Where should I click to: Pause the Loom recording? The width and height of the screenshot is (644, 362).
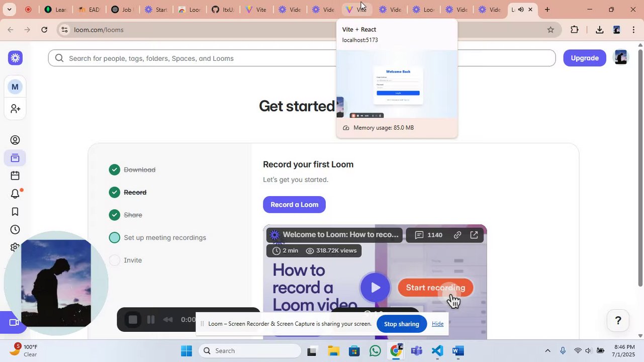pyautogui.click(x=151, y=320)
